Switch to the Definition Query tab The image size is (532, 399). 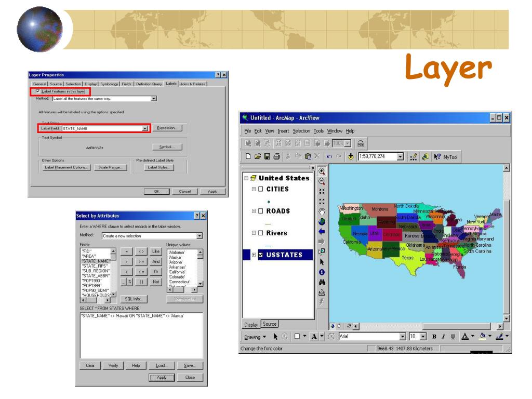pyautogui.click(x=149, y=84)
